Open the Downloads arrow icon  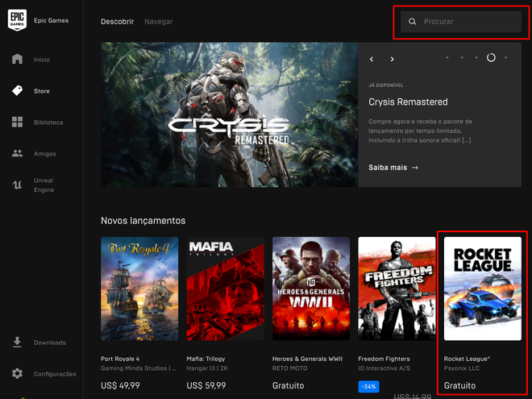(17, 343)
